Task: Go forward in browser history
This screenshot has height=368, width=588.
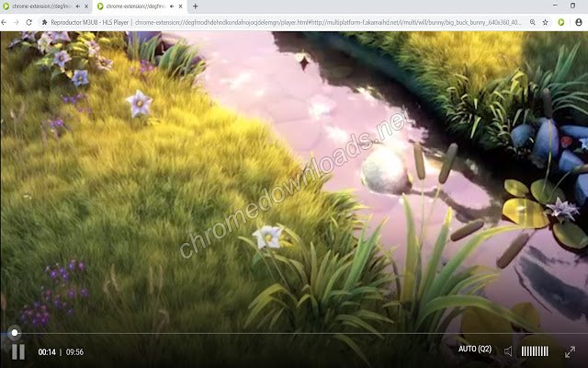Action: 17,22
